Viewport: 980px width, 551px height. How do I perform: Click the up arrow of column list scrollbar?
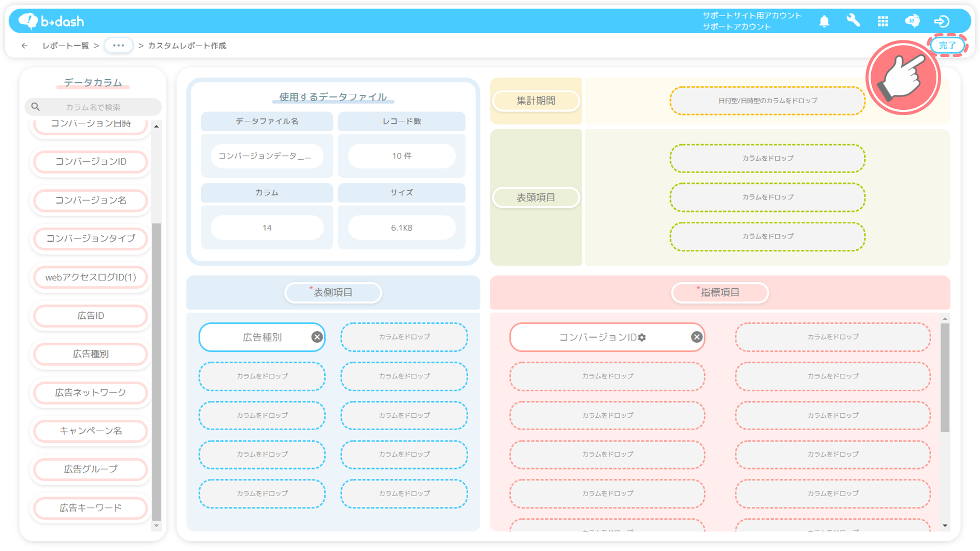[x=156, y=126]
